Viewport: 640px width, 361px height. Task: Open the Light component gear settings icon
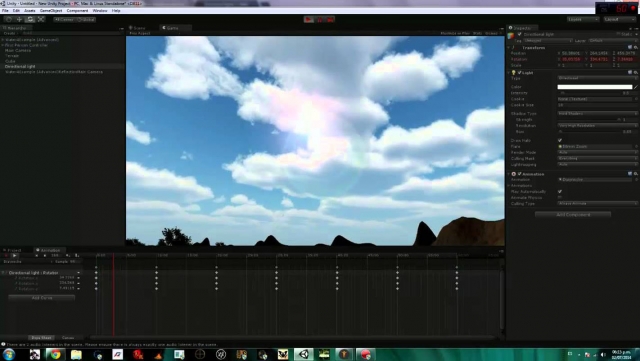click(636, 72)
